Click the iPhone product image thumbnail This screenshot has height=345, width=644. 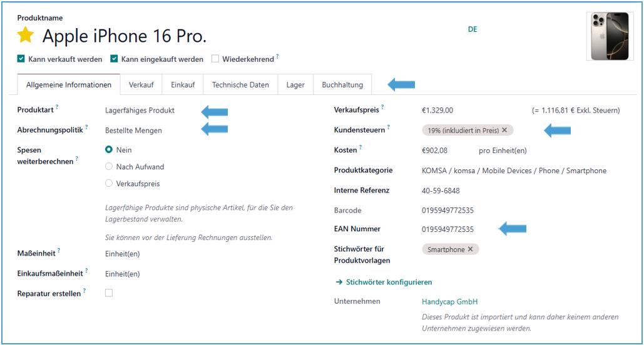(609, 36)
